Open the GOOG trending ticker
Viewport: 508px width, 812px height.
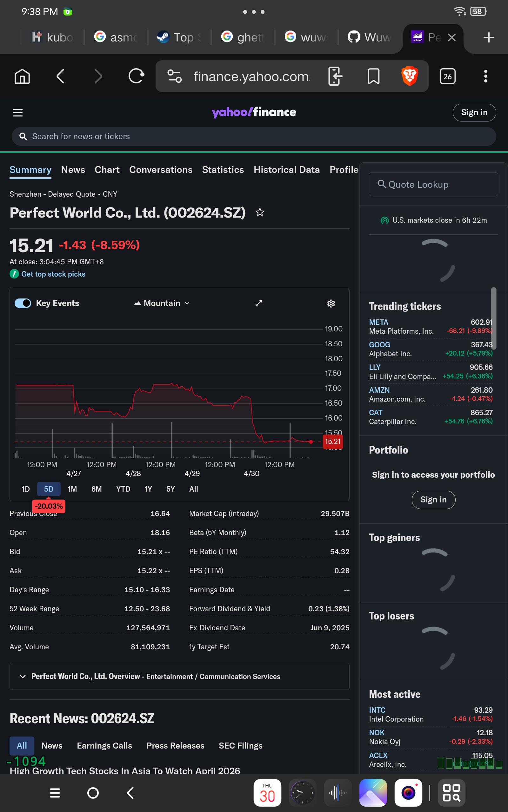(379, 344)
